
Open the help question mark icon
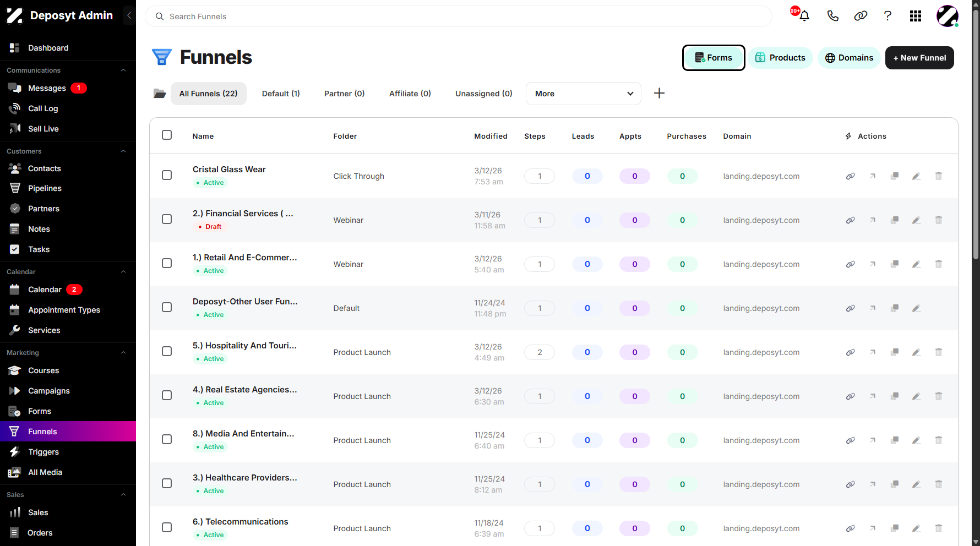pos(888,16)
